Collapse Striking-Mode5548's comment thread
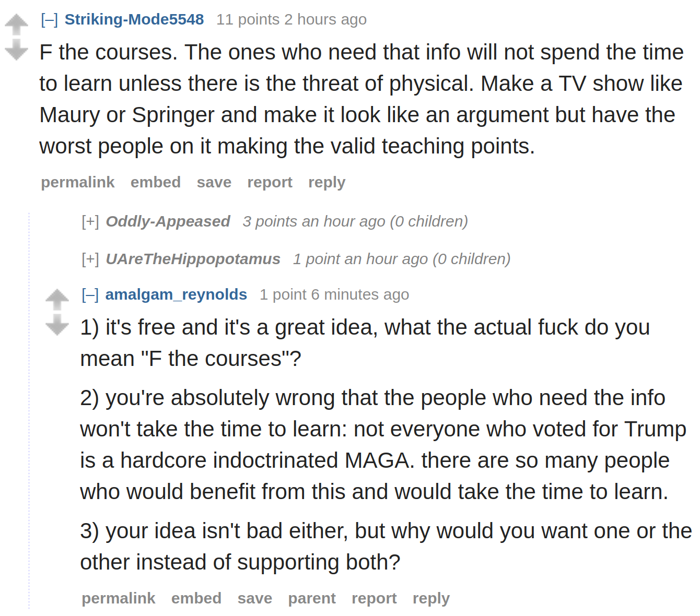This screenshot has height=616, width=700. tap(50, 20)
